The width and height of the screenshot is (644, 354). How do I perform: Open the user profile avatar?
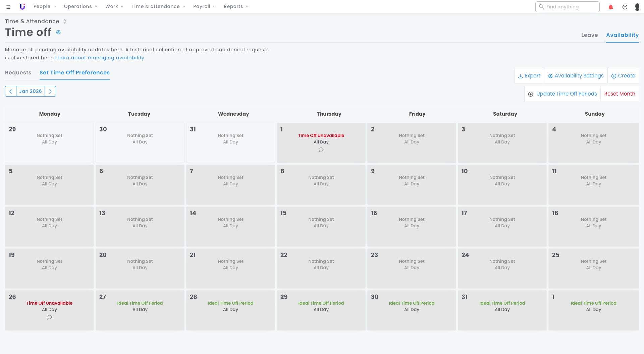(637, 7)
